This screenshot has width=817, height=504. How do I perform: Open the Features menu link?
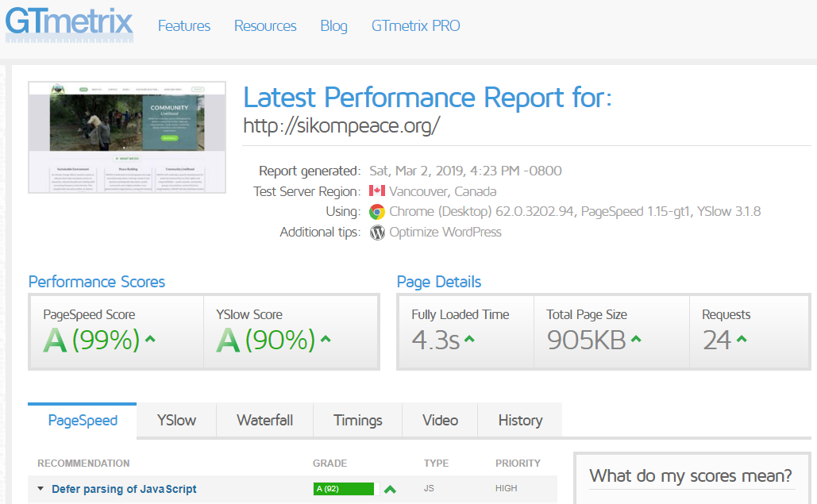(x=184, y=26)
